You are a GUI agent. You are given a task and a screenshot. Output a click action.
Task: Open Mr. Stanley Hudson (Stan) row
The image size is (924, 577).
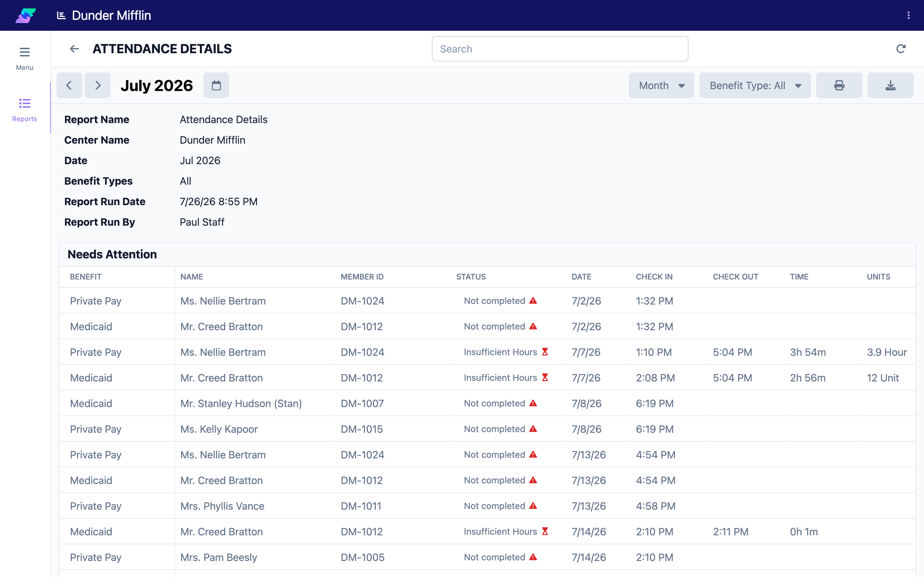488,403
